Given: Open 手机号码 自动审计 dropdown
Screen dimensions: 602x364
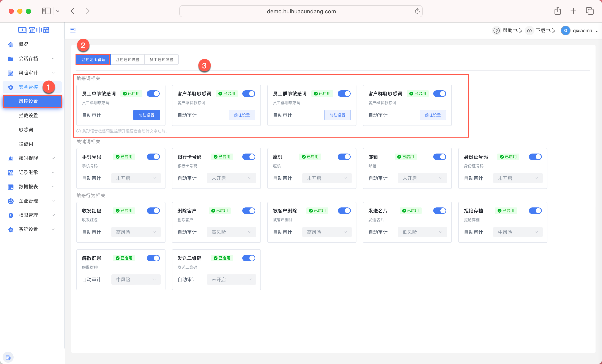Looking at the screenshot, I should [136, 178].
